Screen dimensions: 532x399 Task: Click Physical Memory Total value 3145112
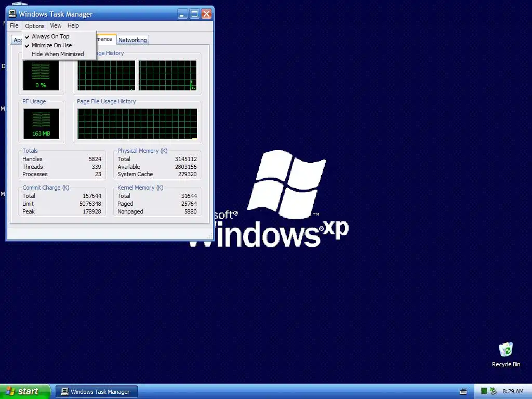click(x=185, y=159)
